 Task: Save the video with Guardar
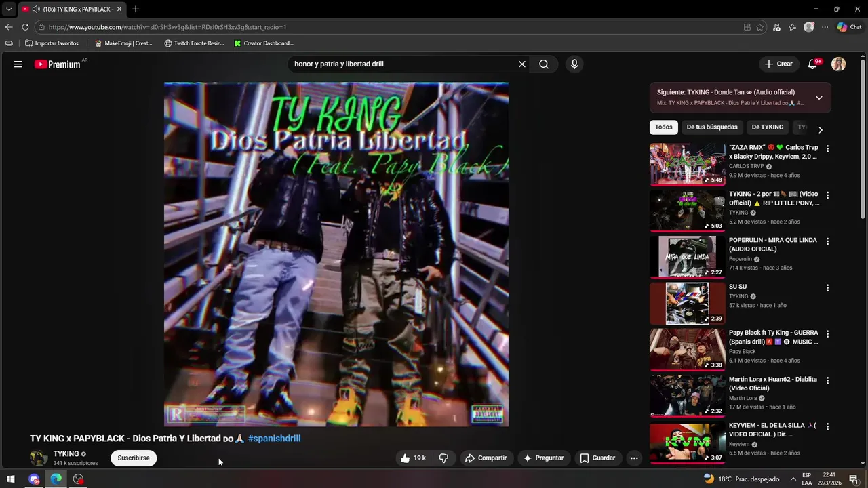(597, 458)
